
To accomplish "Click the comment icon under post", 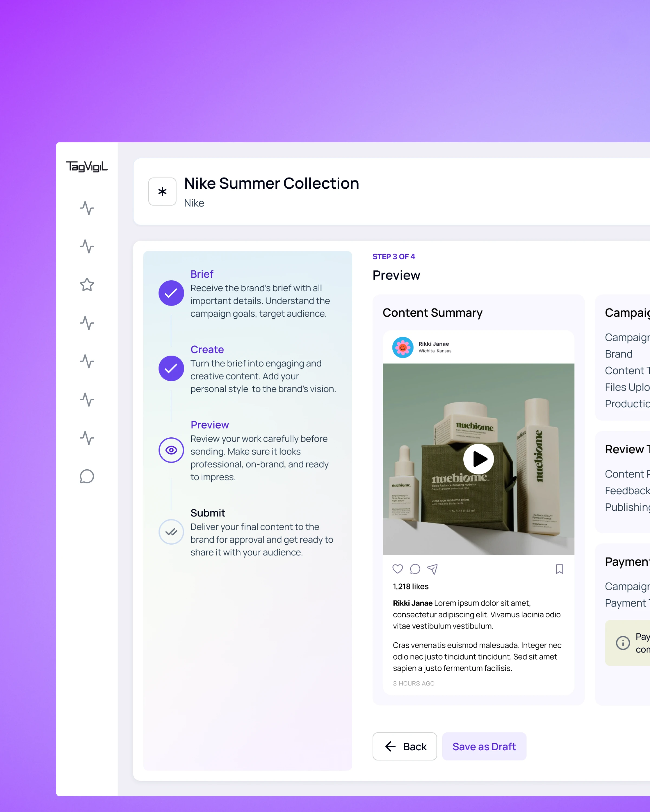I will (415, 569).
